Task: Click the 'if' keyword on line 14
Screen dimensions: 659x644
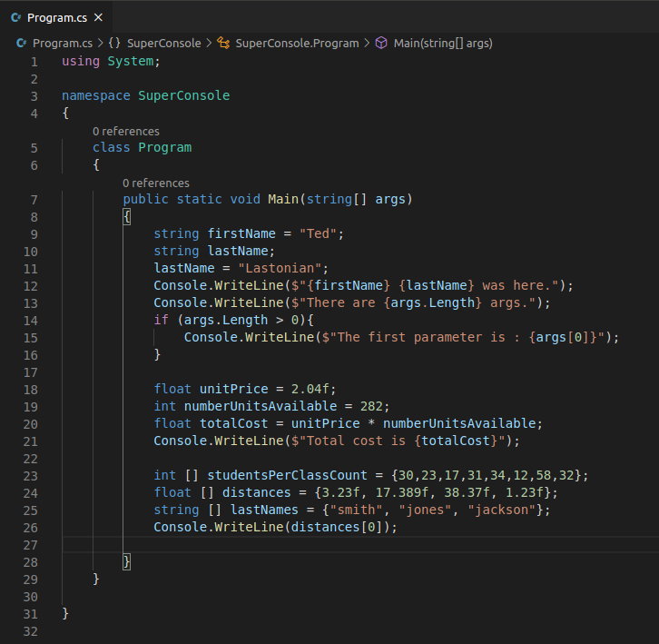Action: pos(161,320)
